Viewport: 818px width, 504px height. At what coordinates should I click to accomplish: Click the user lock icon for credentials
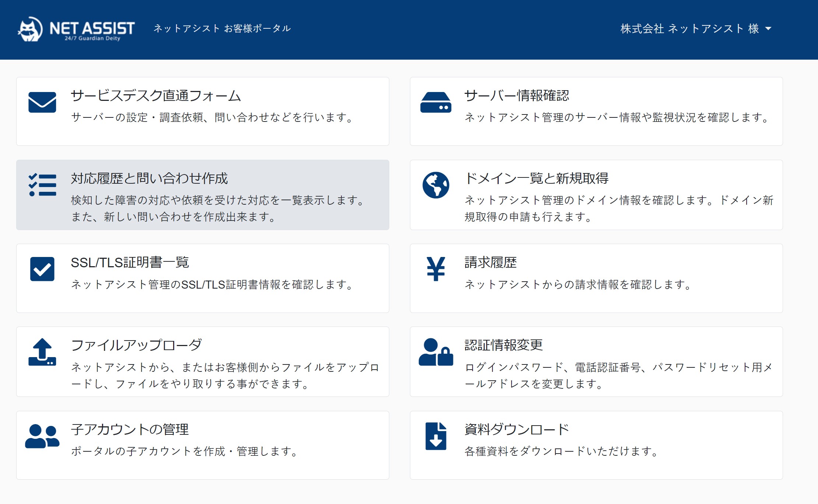point(436,352)
